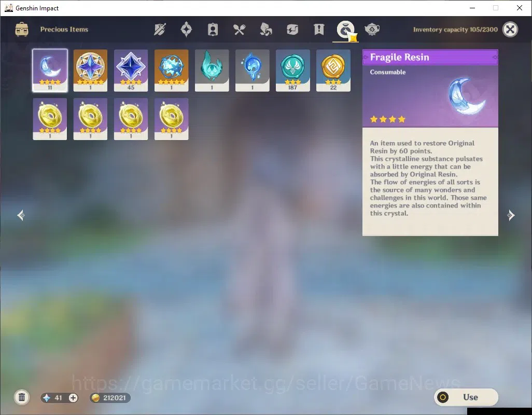Viewport: 532px width, 415px height.
Task: Select Fragile Resin item with count 11
Action: coord(50,71)
